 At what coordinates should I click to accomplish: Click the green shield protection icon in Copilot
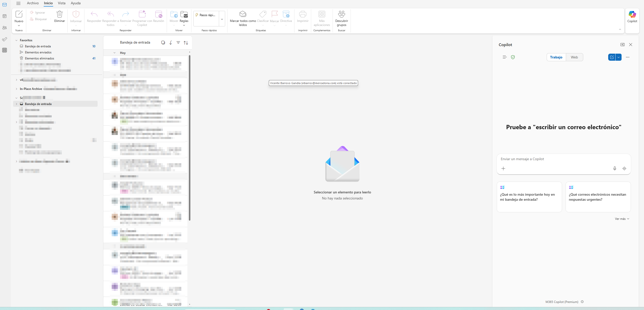[x=513, y=57]
